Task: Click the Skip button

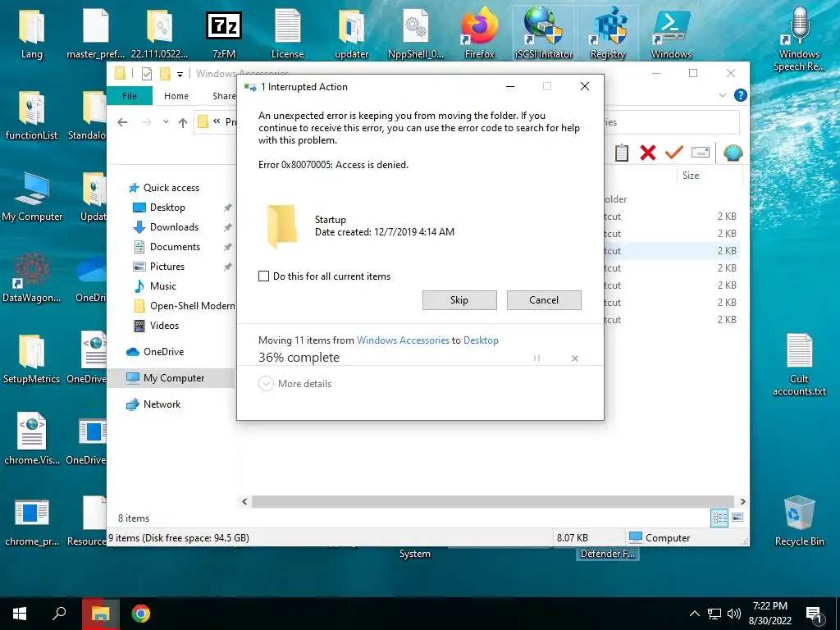Action: tap(459, 300)
